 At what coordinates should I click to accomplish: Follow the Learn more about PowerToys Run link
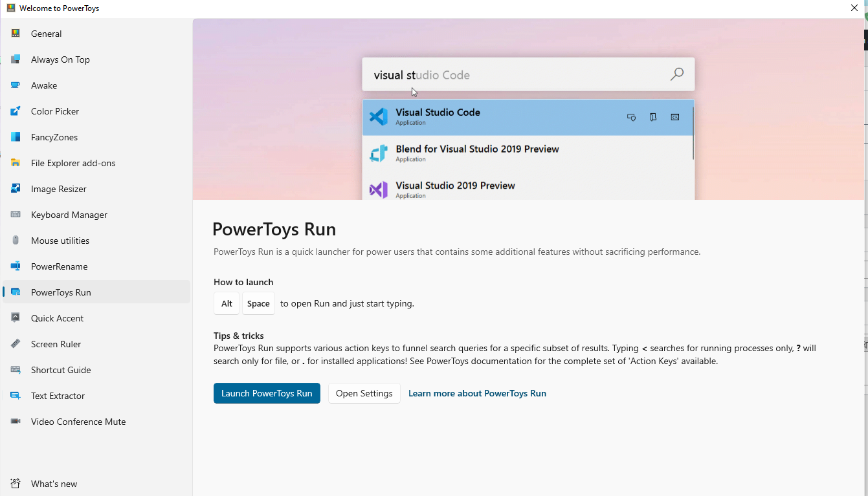477,393
